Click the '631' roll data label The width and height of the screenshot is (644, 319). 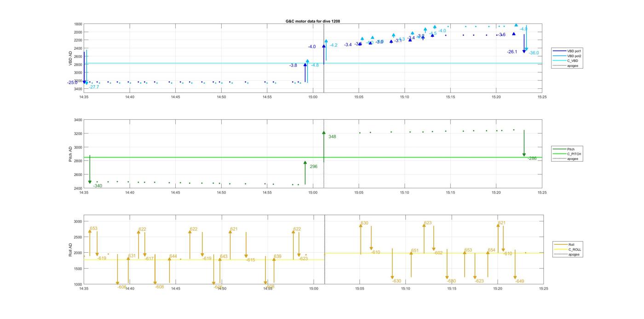pos(132,256)
